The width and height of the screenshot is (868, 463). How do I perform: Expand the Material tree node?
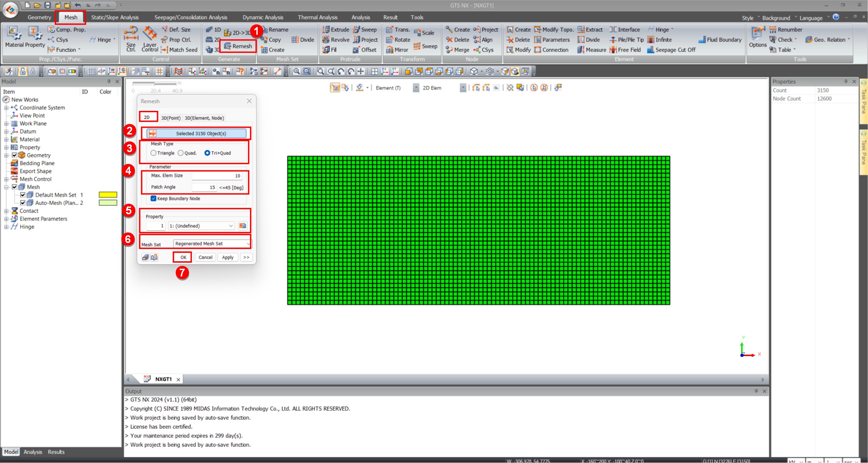6,140
